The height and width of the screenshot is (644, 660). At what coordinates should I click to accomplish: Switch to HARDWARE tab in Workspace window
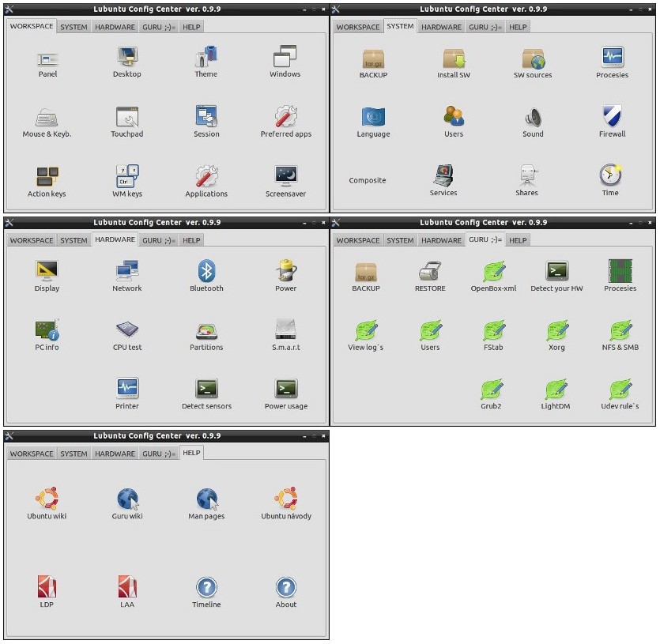tap(115, 27)
